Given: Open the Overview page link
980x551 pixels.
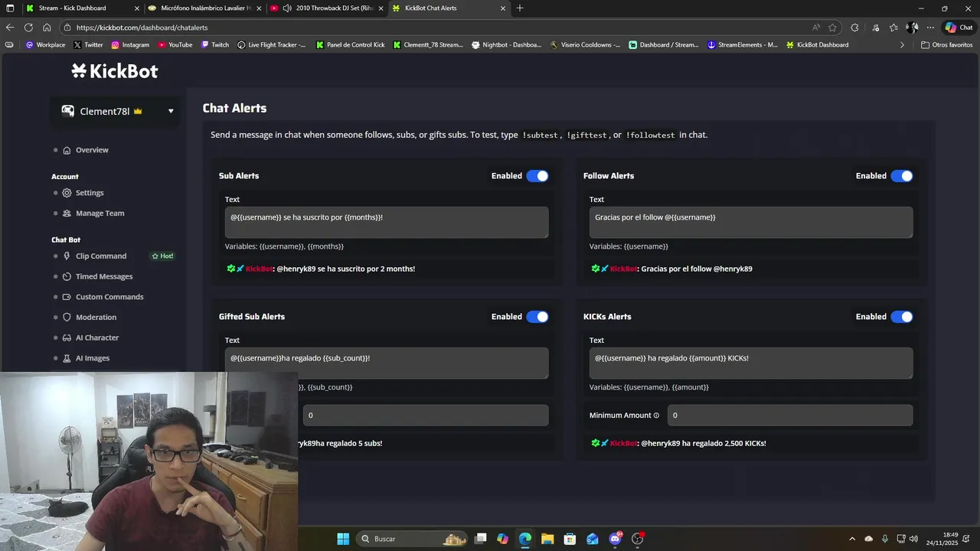Looking at the screenshot, I should [92, 150].
